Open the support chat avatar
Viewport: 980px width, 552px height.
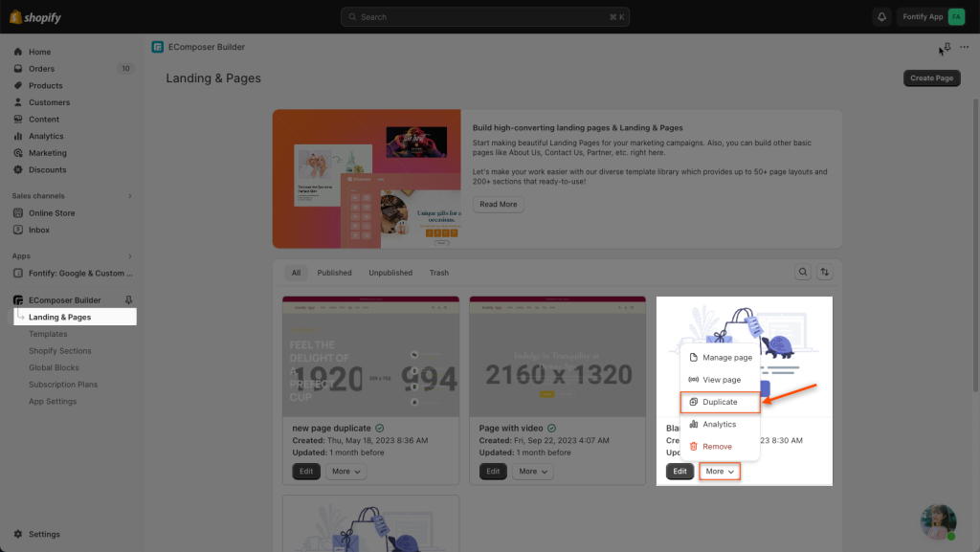(938, 521)
